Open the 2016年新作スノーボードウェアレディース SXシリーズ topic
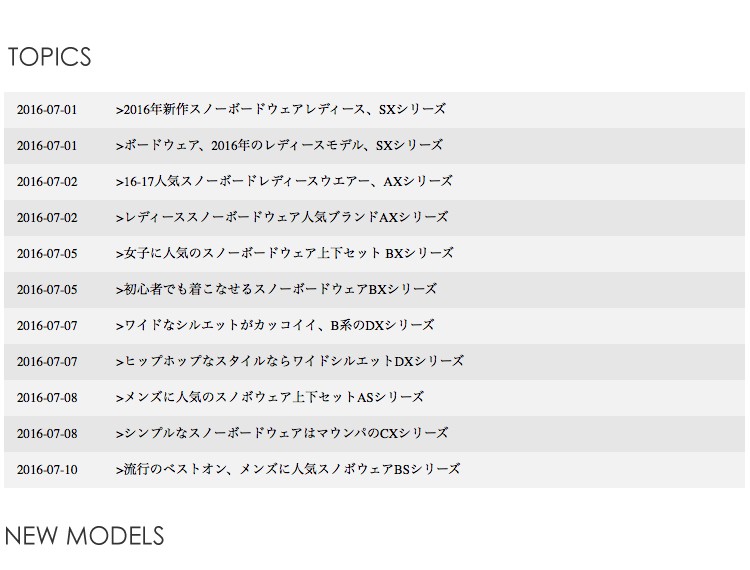 tap(281, 110)
